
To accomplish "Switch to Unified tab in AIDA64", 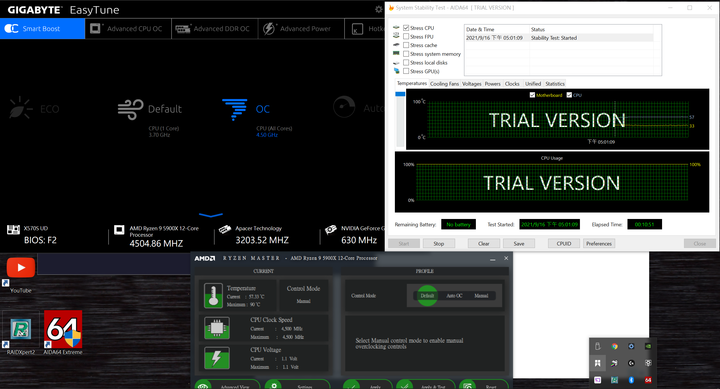I will tap(533, 84).
